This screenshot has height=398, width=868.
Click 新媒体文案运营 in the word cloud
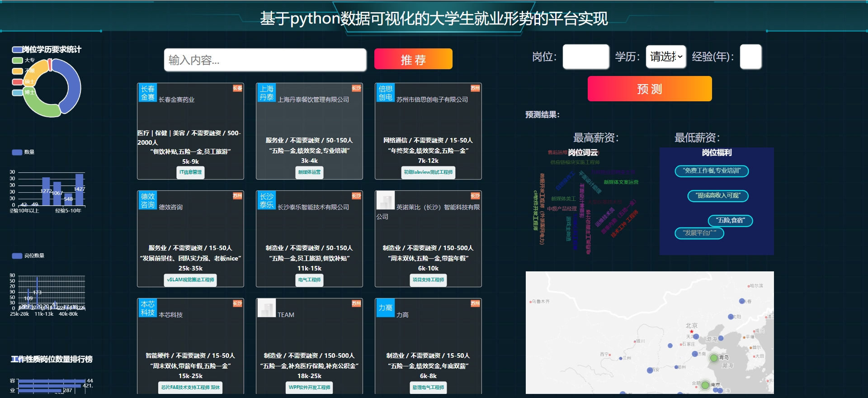point(621,182)
